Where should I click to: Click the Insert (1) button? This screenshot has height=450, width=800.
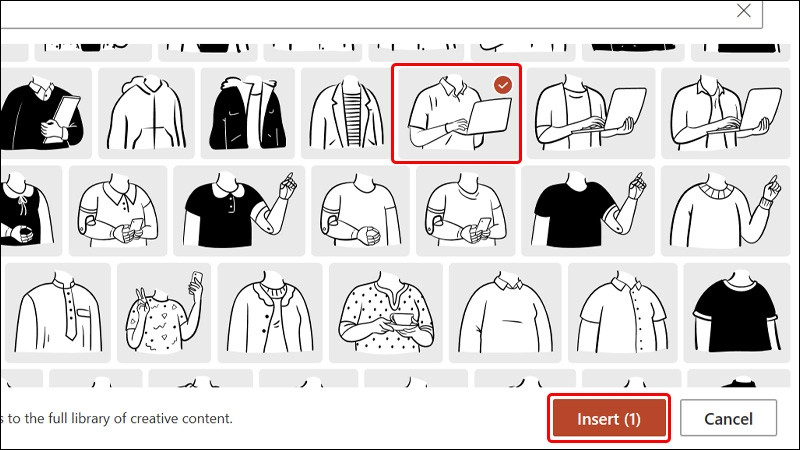609,418
